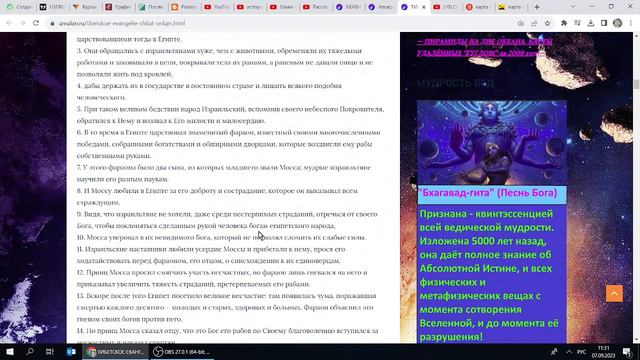
Task: Open the Bhagavad-gita deity image
Action: click(491, 143)
